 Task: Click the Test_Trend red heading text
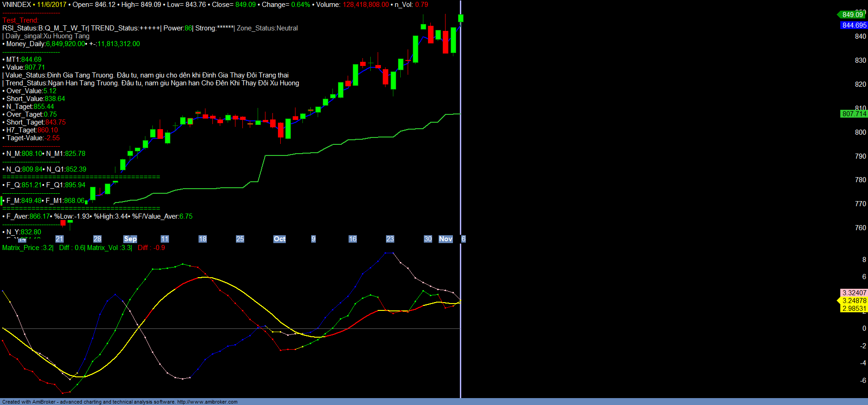click(x=20, y=20)
